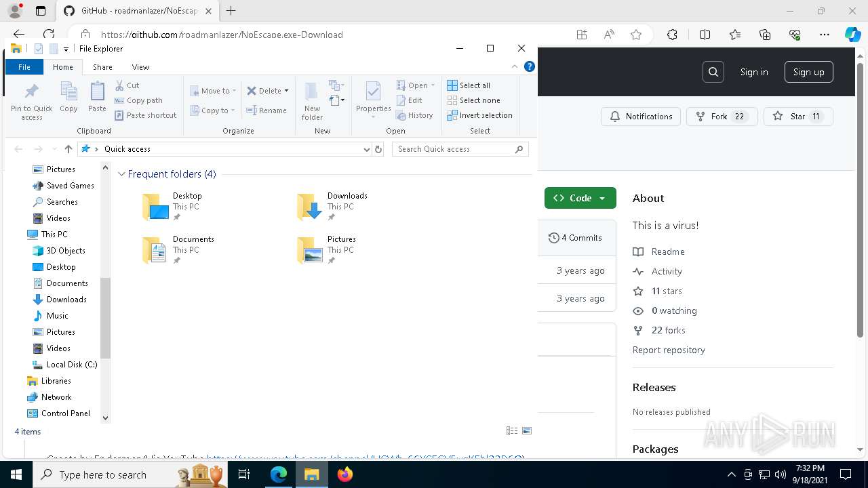Star the repository on GitHub
Viewport: 868px width, 488px height.
798,117
